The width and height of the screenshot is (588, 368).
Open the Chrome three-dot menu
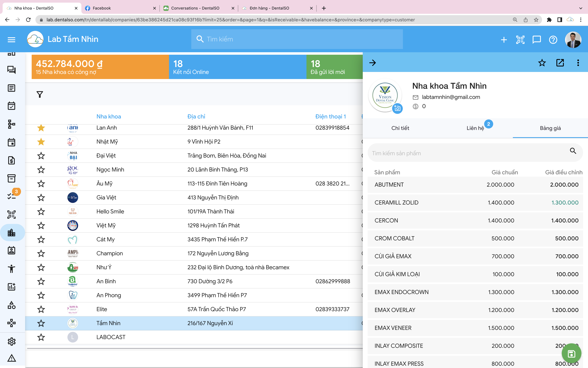[581, 20]
